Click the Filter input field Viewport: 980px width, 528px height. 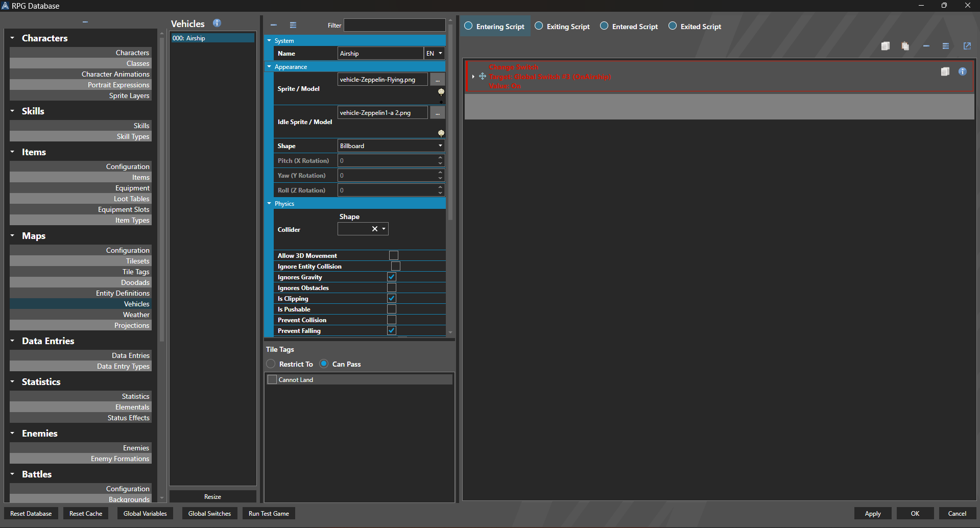[394, 25]
